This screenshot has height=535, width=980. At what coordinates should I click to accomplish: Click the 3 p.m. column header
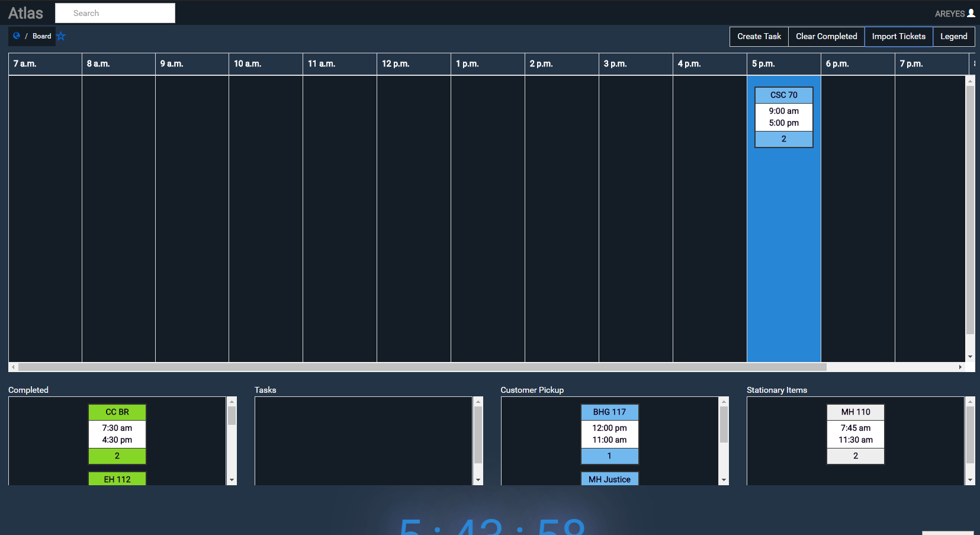tap(636, 64)
